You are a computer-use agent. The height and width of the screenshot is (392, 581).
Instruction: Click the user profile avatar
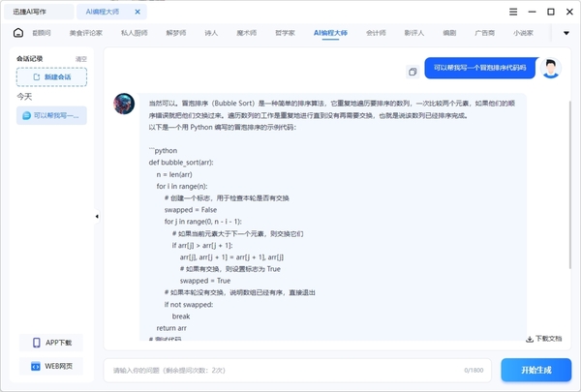click(x=551, y=68)
